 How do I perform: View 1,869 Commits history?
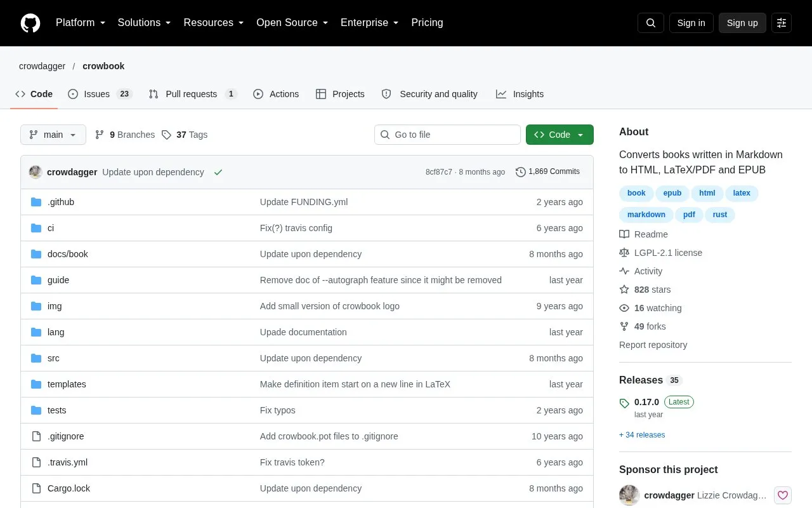pos(548,172)
